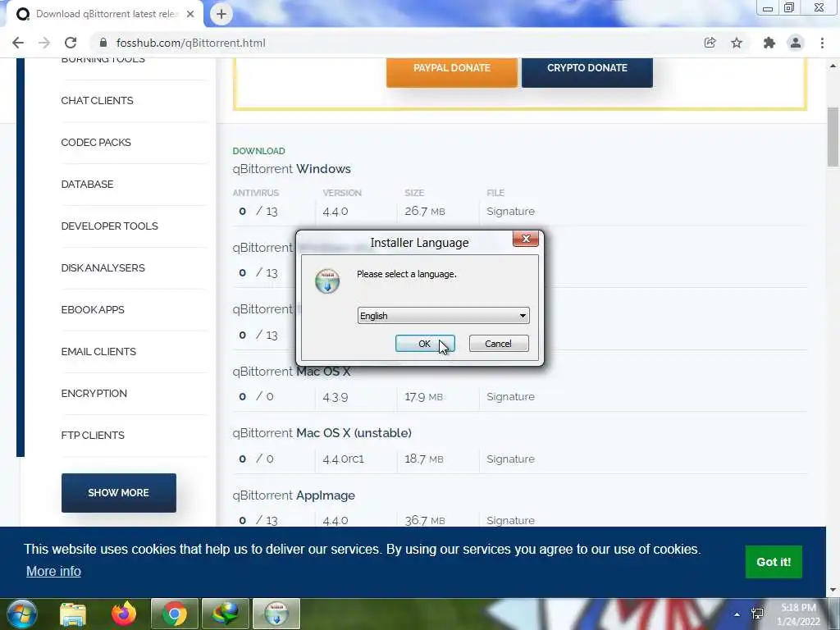840x630 pixels.
Task: Click the browser forward arrow
Action: 44,43
